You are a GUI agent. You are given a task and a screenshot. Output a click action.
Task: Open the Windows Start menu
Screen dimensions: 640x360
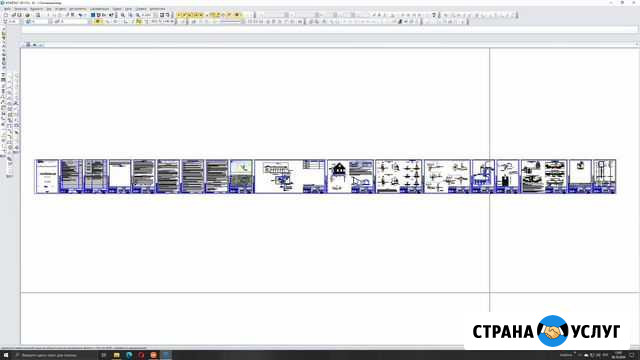[6, 355]
